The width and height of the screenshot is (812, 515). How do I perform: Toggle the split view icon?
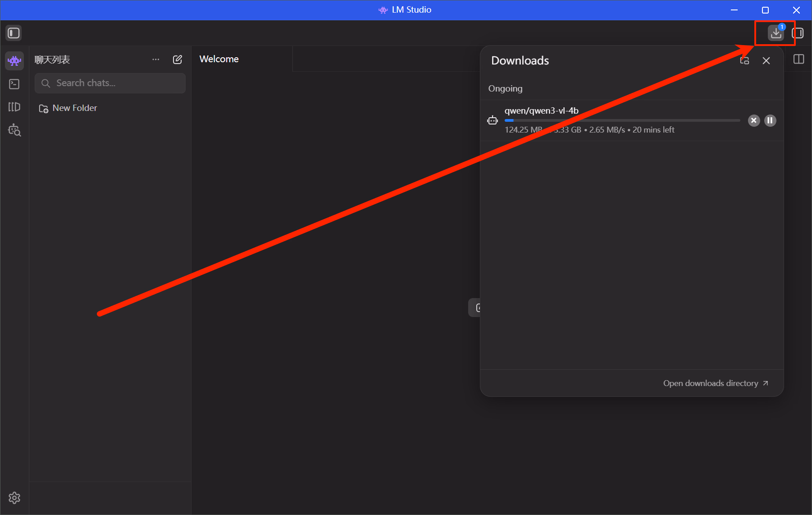coord(798,59)
